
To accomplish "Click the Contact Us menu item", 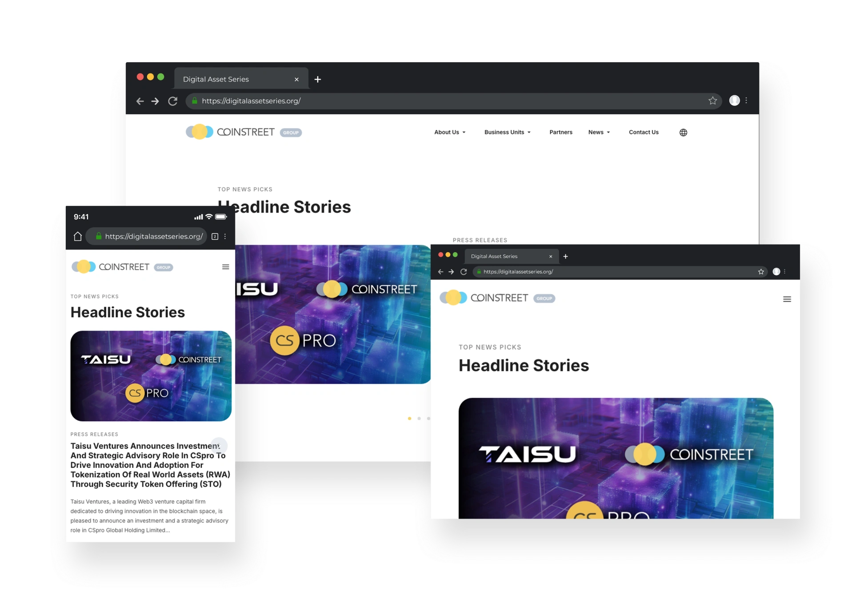I will (642, 131).
